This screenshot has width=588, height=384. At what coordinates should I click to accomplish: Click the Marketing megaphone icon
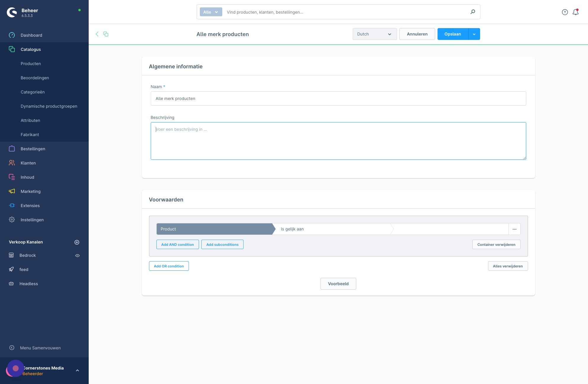coord(12,191)
